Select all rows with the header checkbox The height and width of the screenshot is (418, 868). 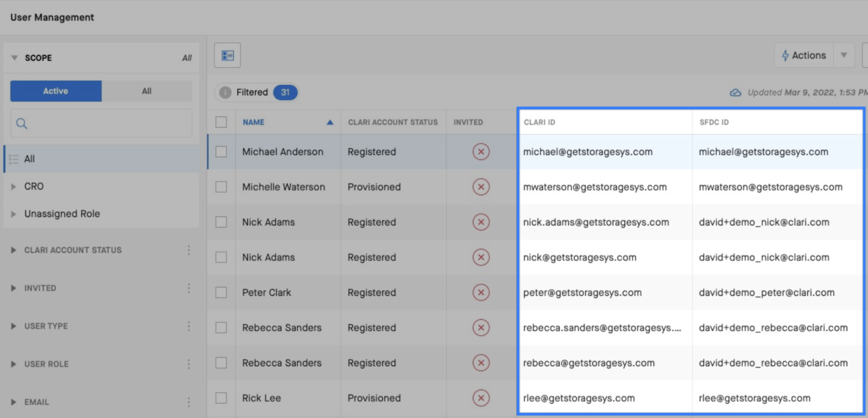[221, 122]
